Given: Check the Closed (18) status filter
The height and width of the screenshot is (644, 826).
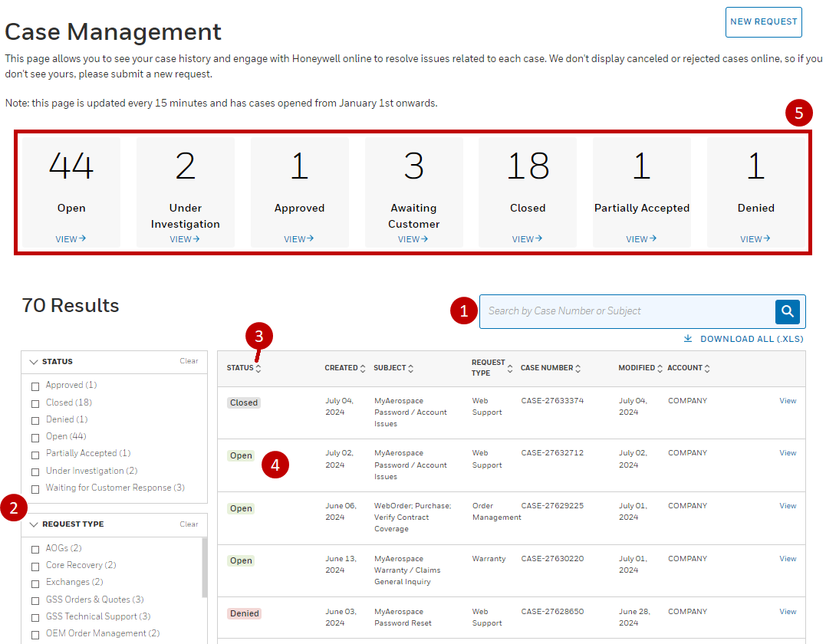Looking at the screenshot, I should click(x=35, y=403).
